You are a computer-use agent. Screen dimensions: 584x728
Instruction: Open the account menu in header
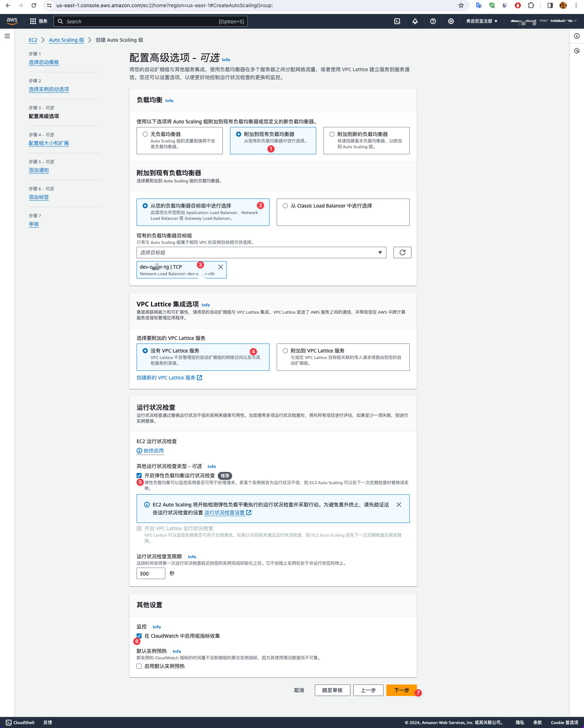[544, 21]
